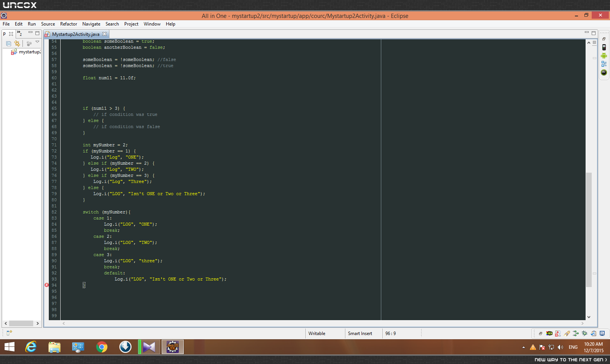The height and width of the screenshot is (364, 610).
Task: Open Problems/Javadoc error view icon
Action: [558, 334]
